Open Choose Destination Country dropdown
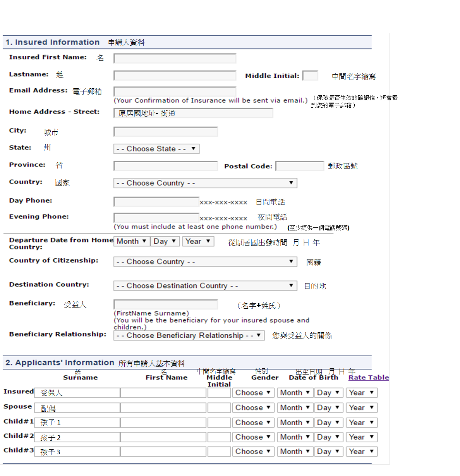Screen dimensions: 460x476 [205, 285]
